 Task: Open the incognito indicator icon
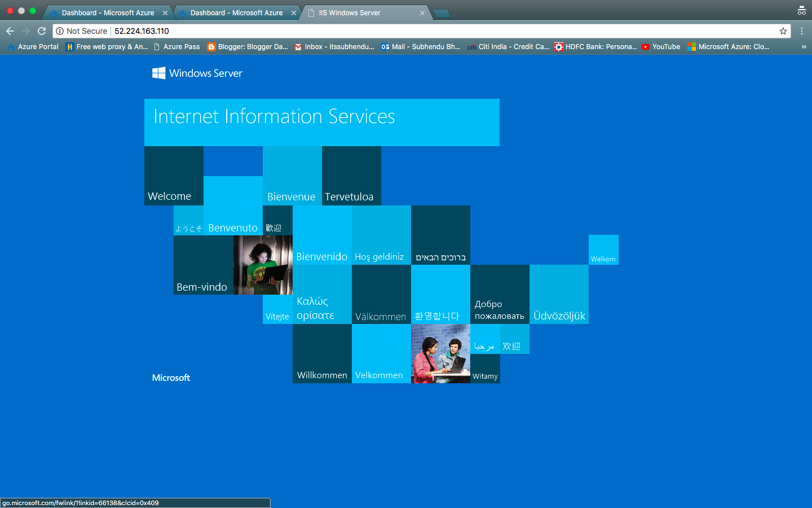[x=801, y=11]
